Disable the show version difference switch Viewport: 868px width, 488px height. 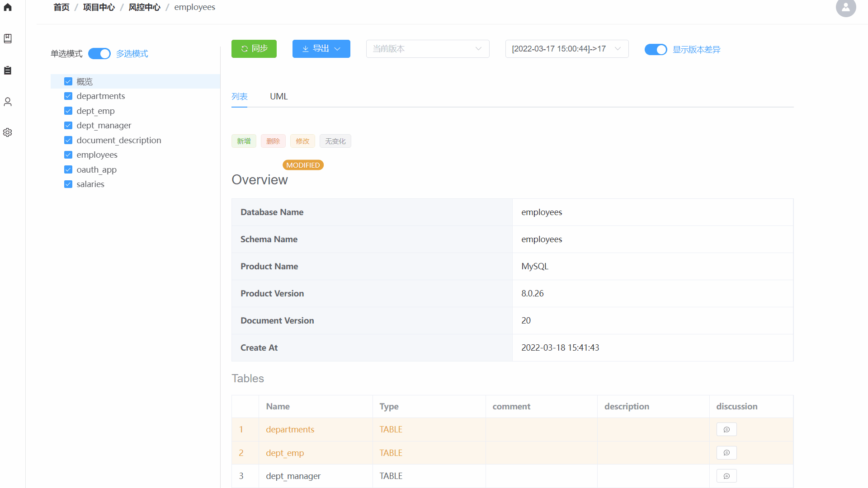tap(656, 49)
